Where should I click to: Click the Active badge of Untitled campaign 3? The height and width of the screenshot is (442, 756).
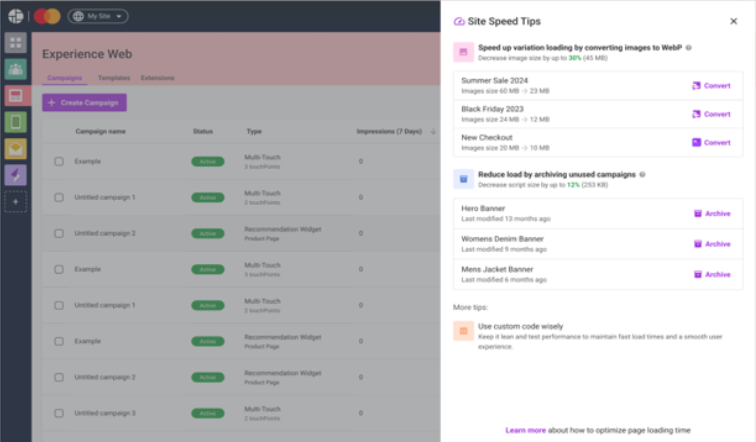click(208, 413)
